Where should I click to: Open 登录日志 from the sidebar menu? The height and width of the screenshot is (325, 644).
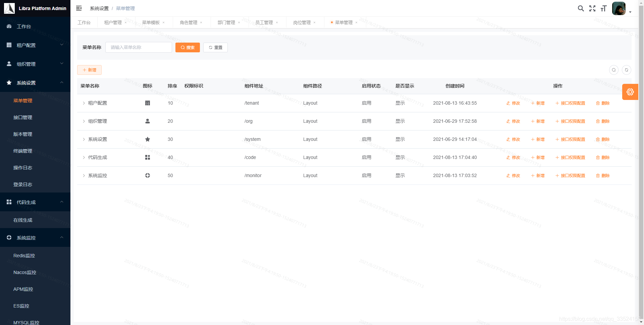22,184
